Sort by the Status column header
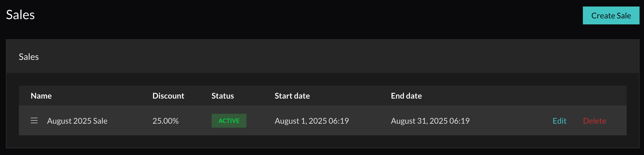Image resolution: width=644 pixels, height=155 pixels. point(222,96)
